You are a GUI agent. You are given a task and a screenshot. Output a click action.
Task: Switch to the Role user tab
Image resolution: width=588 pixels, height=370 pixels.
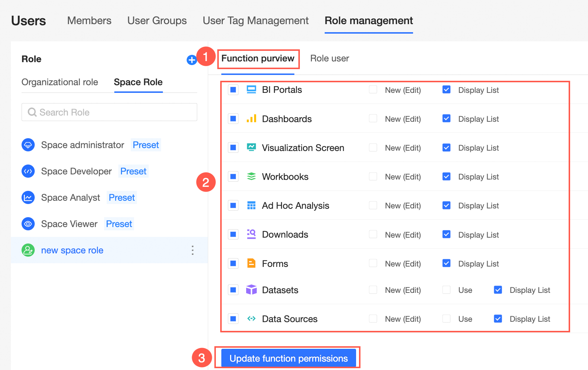[x=329, y=58]
